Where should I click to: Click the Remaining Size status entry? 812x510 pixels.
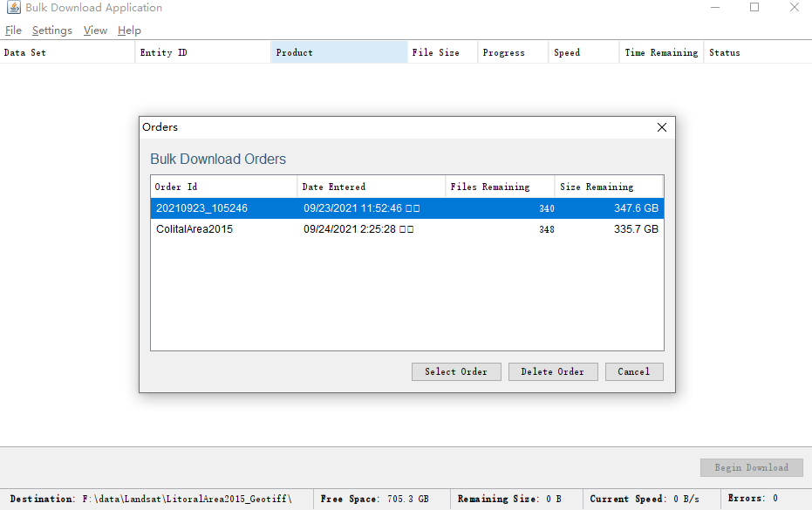tap(509, 499)
